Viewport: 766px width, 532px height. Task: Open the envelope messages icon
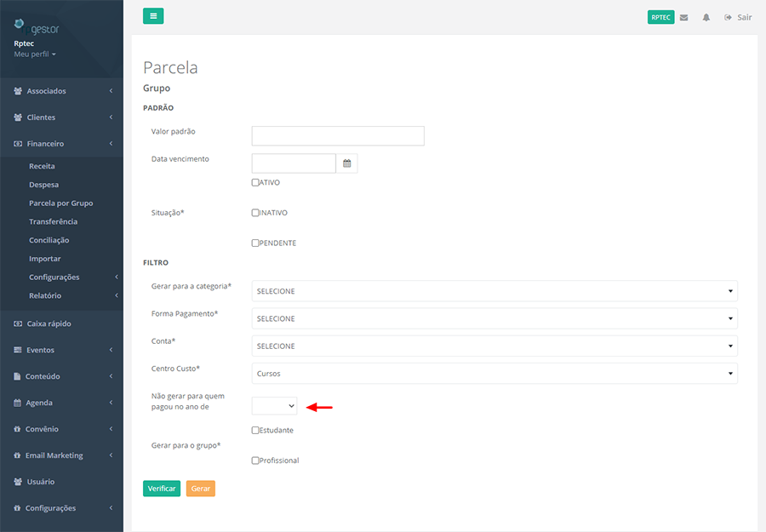click(x=683, y=17)
